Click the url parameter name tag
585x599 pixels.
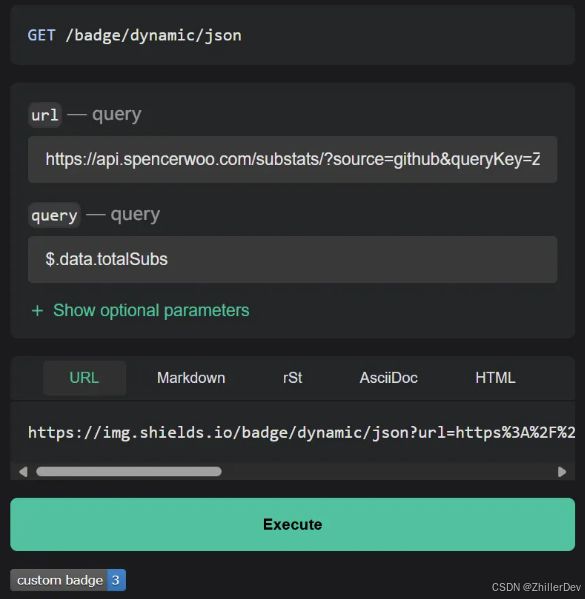45,115
